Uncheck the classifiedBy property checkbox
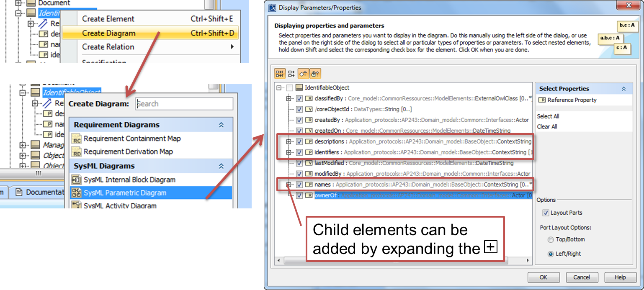644x290 pixels. 299,99
